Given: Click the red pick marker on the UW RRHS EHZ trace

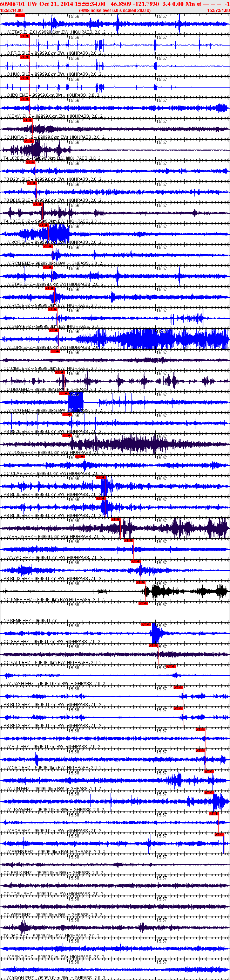Looking at the screenshot, I should click(219, 835).
